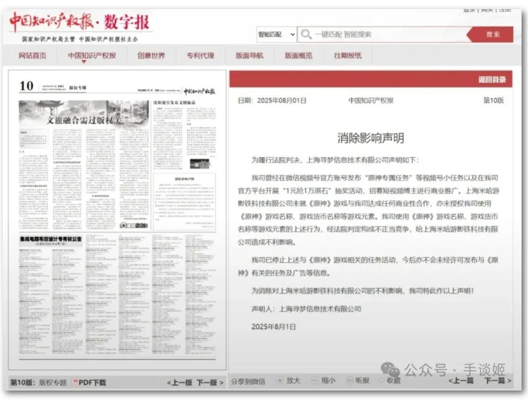Click the red 搜索 button
This screenshot has width=532, height=401.
pos(491,34)
